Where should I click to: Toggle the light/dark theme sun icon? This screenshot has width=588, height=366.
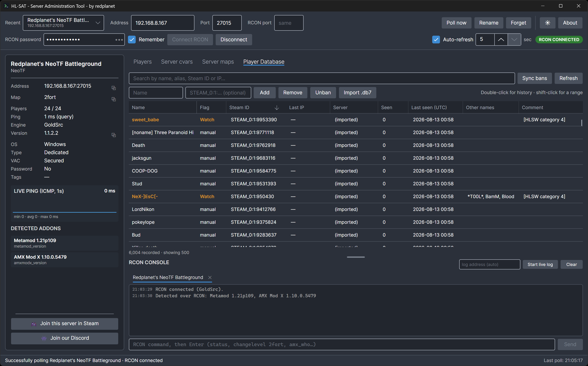point(547,23)
